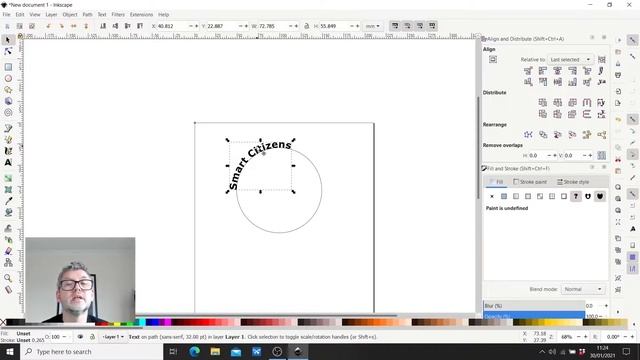Toggle scale stroke width with object
This screenshot has width=640, height=360.
[x=395, y=26]
